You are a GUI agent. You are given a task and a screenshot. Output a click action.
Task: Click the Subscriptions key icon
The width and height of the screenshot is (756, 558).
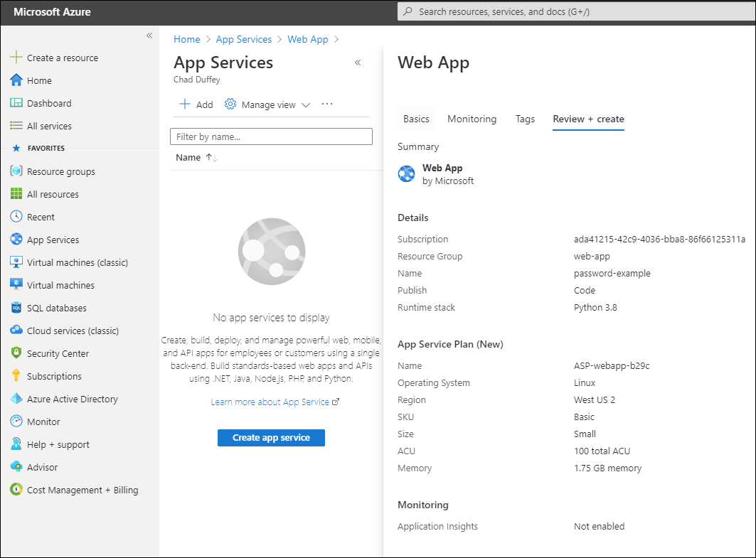click(x=16, y=376)
